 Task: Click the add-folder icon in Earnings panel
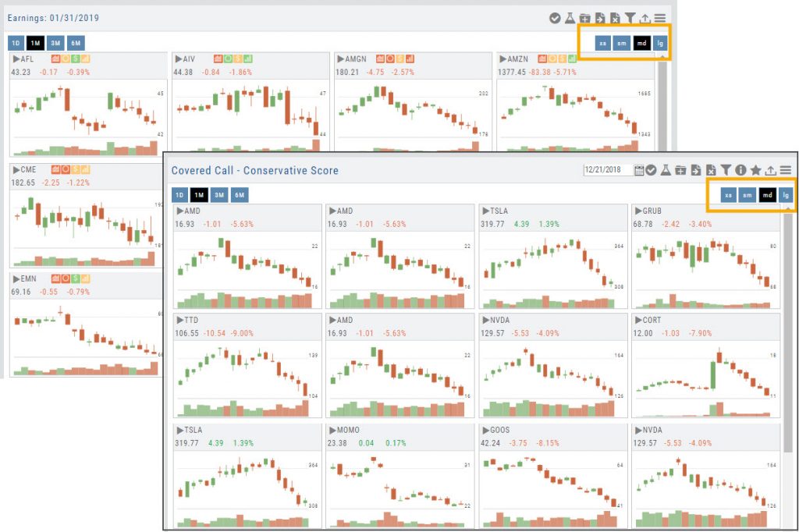tap(584, 18)
